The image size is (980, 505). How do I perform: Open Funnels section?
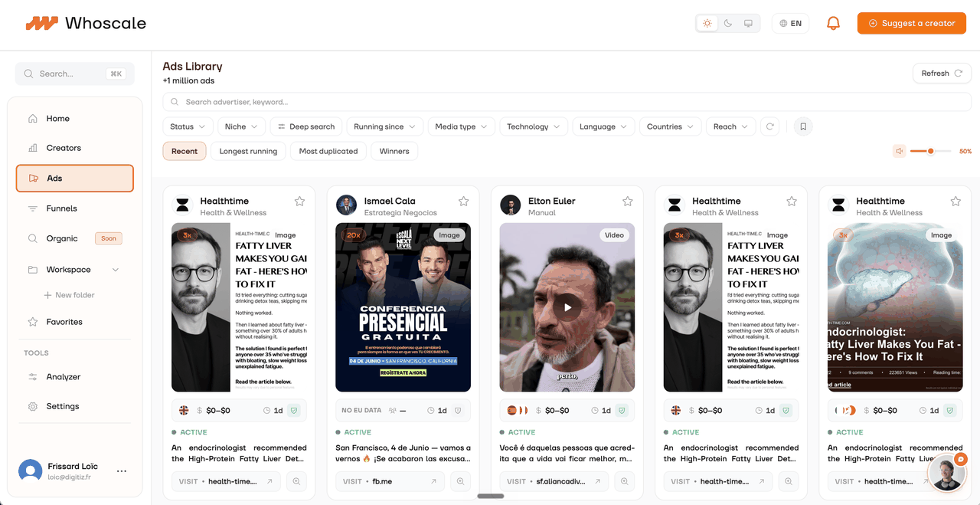(x=75, y=208)
